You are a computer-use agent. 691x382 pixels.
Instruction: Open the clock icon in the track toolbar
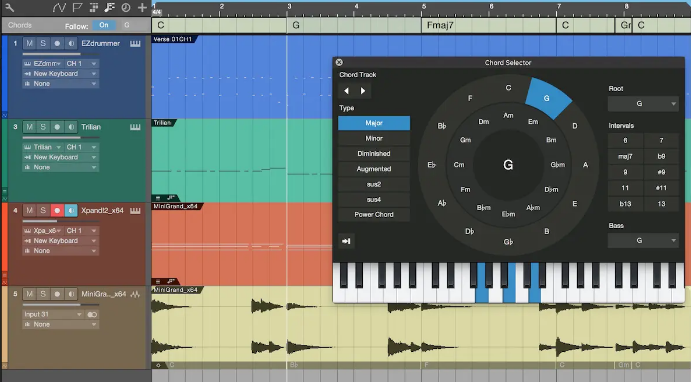[x=126, y=7]
